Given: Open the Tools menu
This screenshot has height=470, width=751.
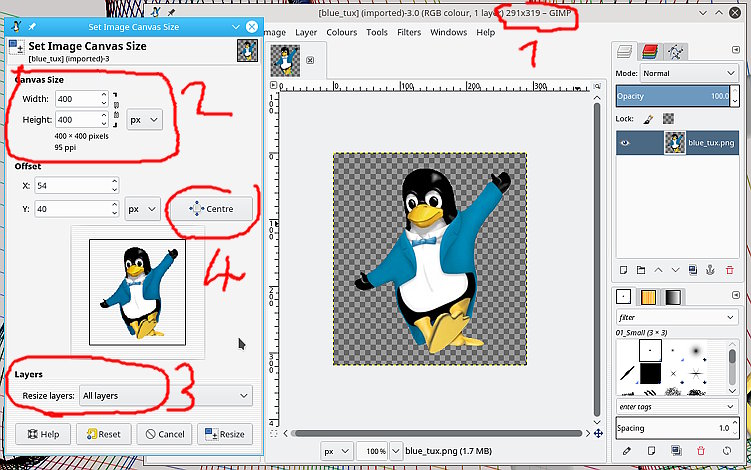Looking at the screenshot, I should tap(376, 32).
